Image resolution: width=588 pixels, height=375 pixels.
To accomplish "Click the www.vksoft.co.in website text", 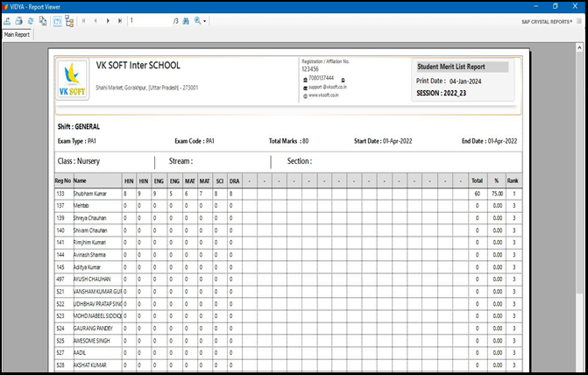I will (323, 96).
